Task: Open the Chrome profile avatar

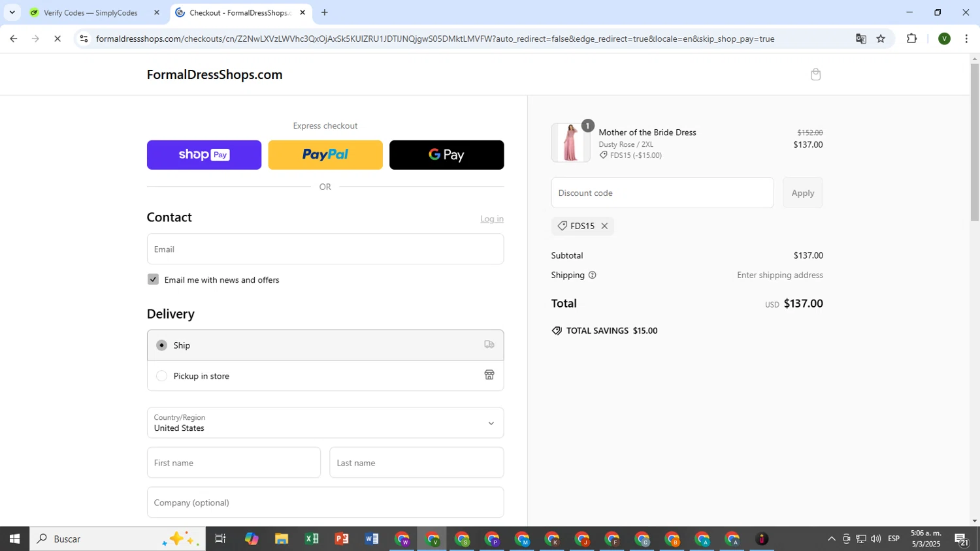Action: [944, 39]
